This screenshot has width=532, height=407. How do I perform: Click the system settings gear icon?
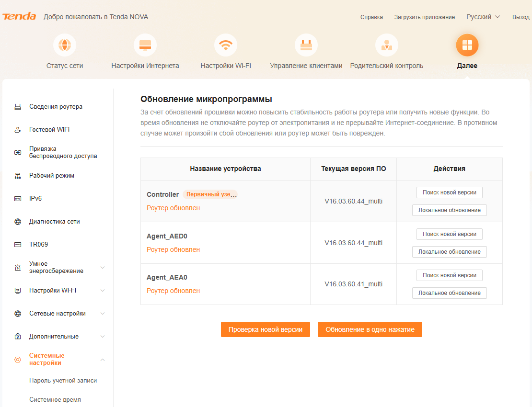pyautogui.click(x=18, y=360)
